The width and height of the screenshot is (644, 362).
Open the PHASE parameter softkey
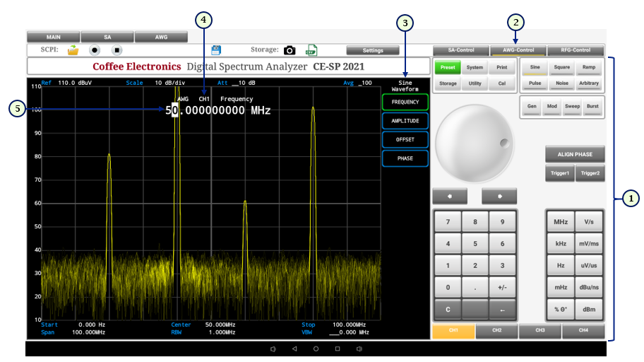[x=405, y=158]
